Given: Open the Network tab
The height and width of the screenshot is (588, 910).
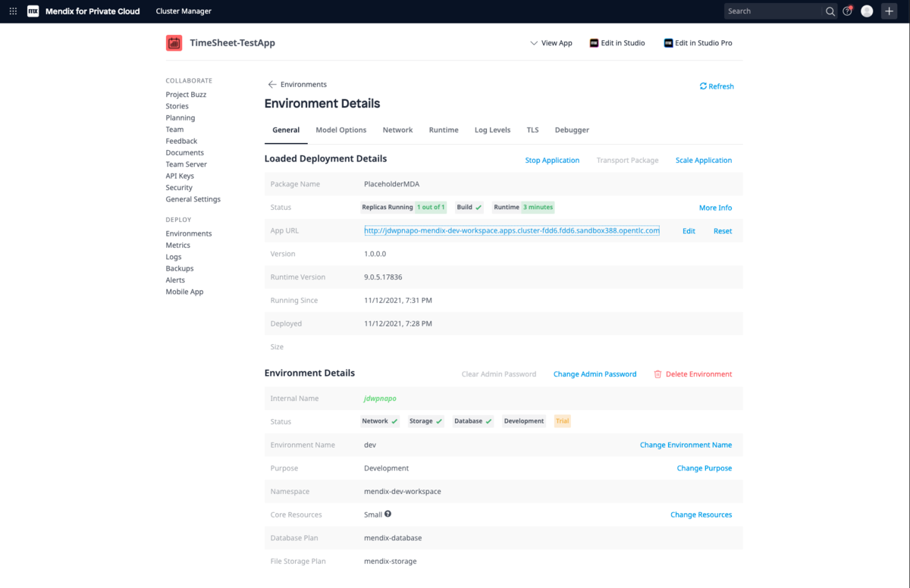Looking at the screenshot, I should [397, 130].
